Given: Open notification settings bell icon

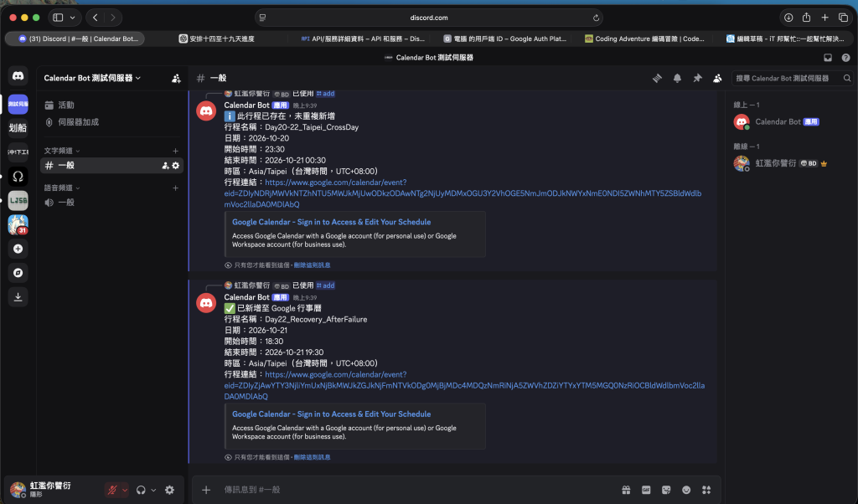Looking at the screenshot, I should tap(677, 78).
